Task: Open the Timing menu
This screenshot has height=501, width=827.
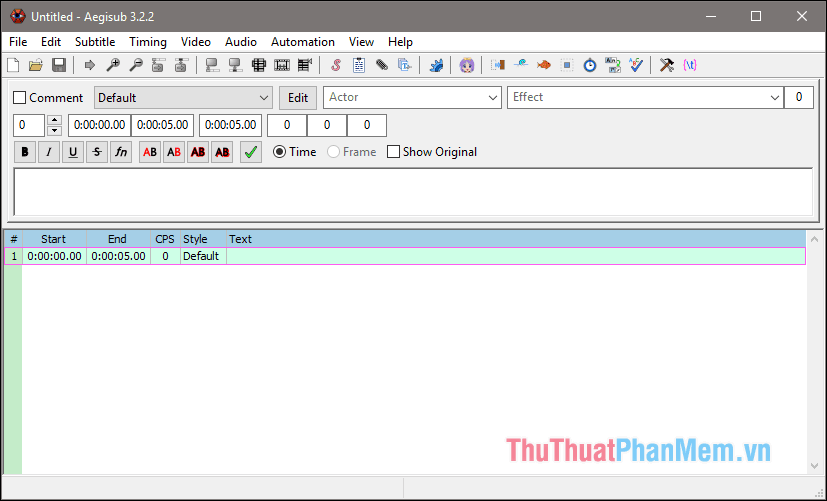Action: pos(148,42)
